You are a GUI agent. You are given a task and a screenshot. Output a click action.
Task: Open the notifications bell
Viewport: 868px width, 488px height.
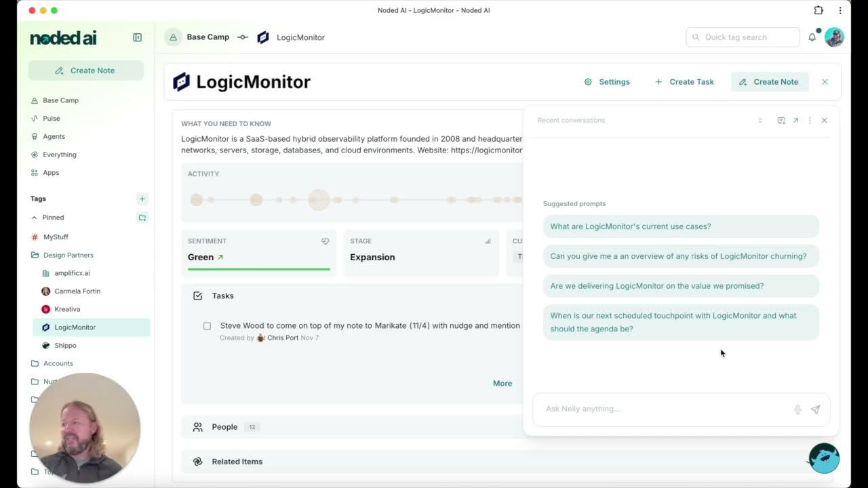[812, 37]
